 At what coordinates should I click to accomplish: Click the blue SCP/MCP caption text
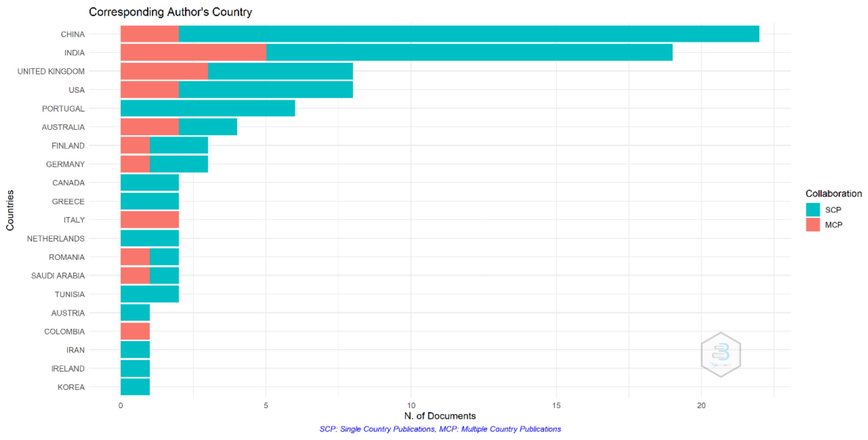(440, 429)
